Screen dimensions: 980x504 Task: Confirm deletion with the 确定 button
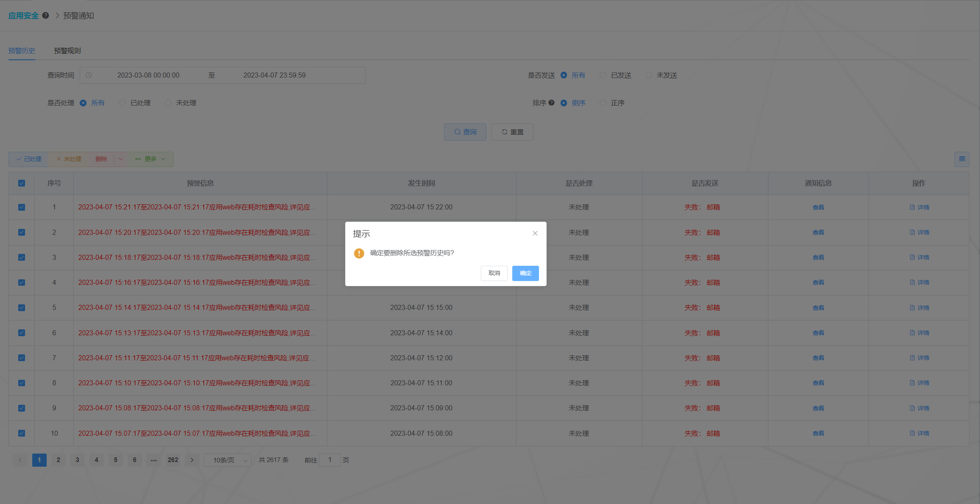point(525,273)
